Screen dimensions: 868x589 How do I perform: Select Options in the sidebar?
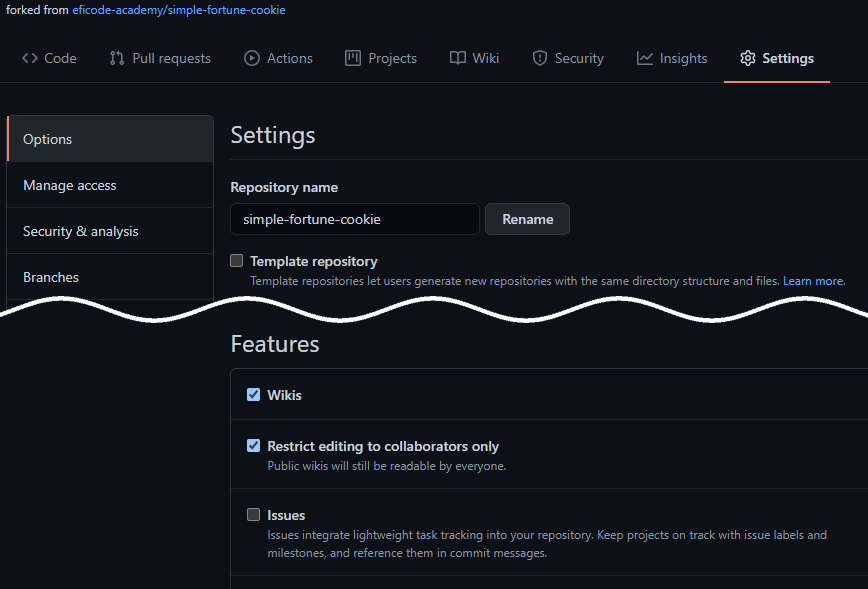[x=110, y=139]
